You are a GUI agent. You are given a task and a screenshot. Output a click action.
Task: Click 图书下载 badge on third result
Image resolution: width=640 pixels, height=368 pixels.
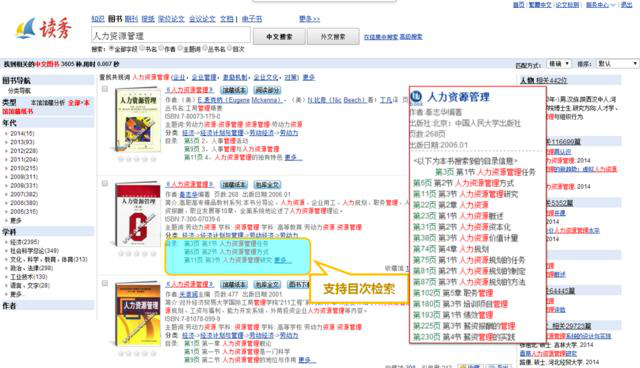299,284
